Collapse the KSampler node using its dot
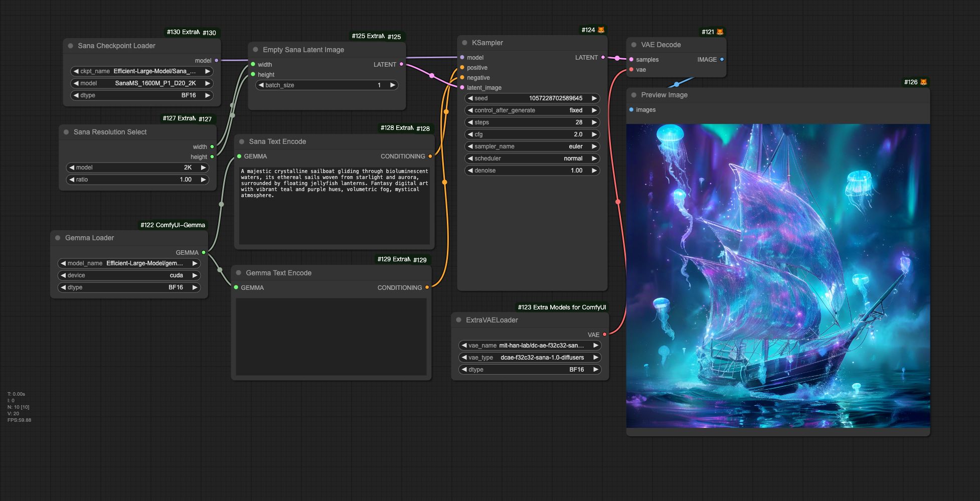Viewport: 980px width, 501px height. click(464, 43)
